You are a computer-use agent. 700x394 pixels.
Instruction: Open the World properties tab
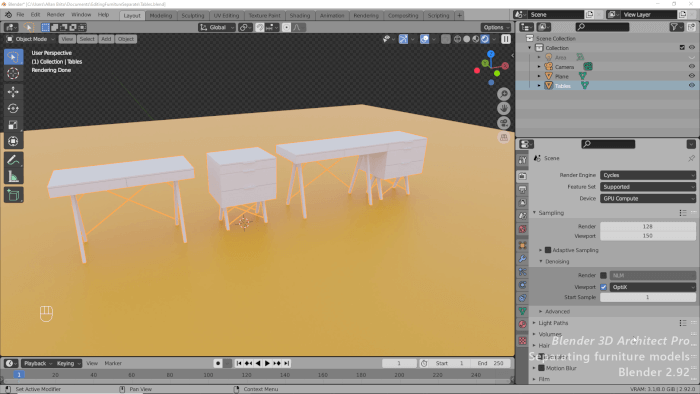522,229
